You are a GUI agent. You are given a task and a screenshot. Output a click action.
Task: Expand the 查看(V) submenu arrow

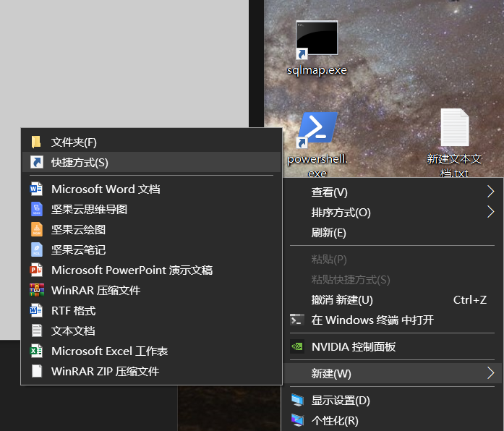pos(490,192)
